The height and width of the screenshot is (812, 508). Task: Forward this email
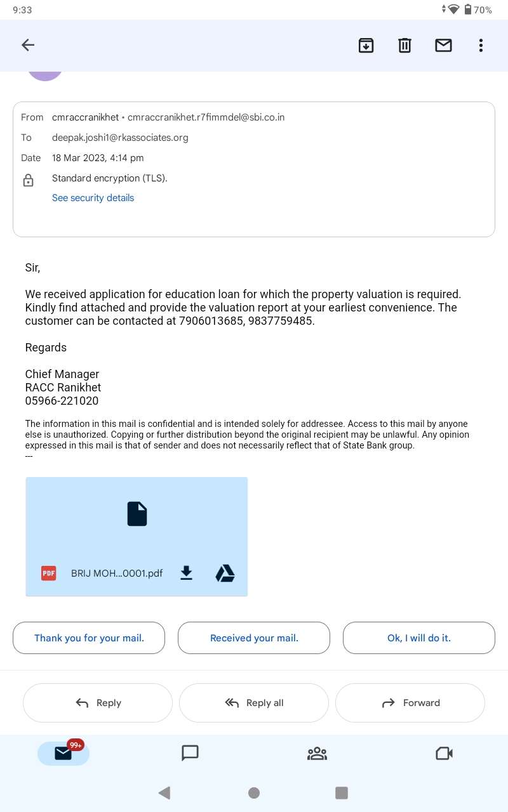[x=410, y=703]
